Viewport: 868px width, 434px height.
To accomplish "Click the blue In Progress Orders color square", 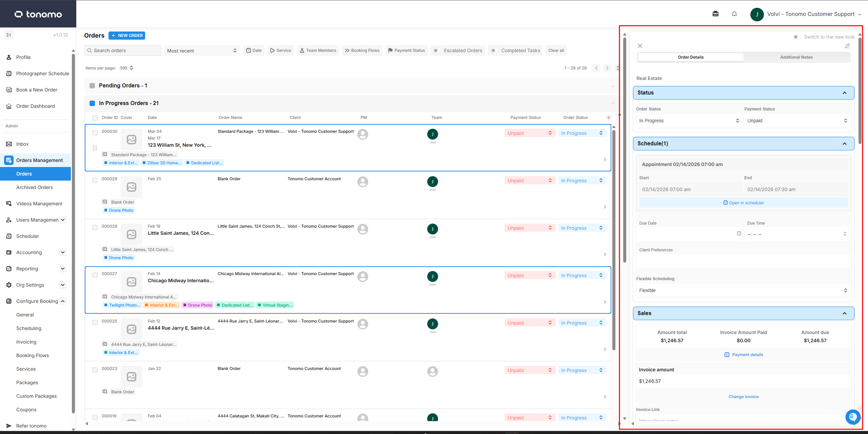I will [x=92, y=103].
